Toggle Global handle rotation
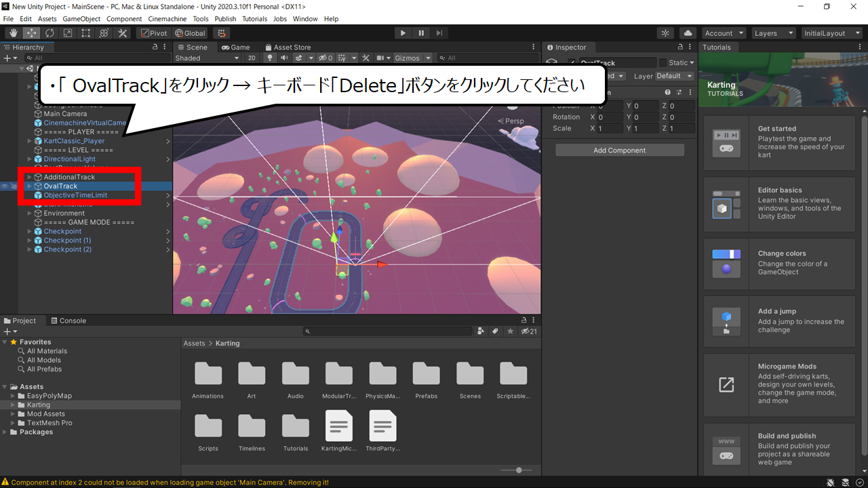Viewport: 868px width, 488px height. (190, 33)
